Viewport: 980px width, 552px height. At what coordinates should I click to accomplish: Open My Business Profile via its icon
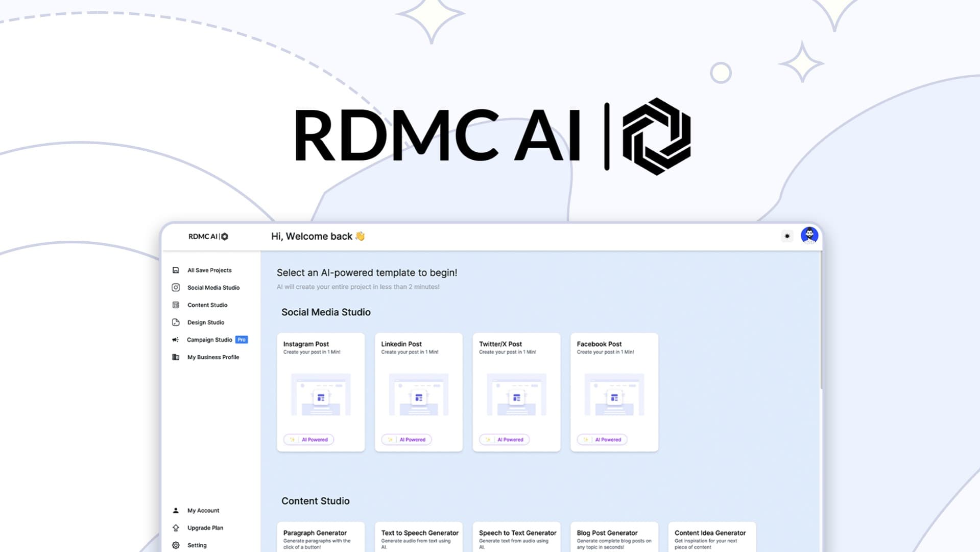(175, 357)
